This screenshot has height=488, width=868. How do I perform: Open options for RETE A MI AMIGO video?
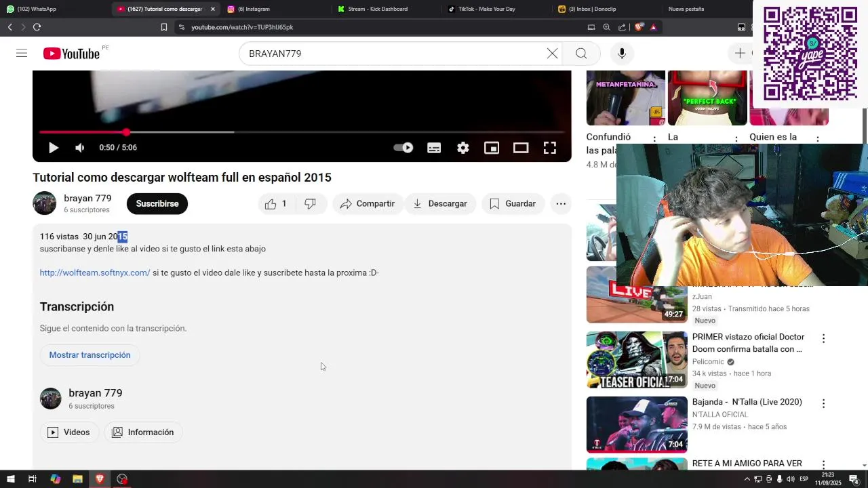click(x=824, y=465)
